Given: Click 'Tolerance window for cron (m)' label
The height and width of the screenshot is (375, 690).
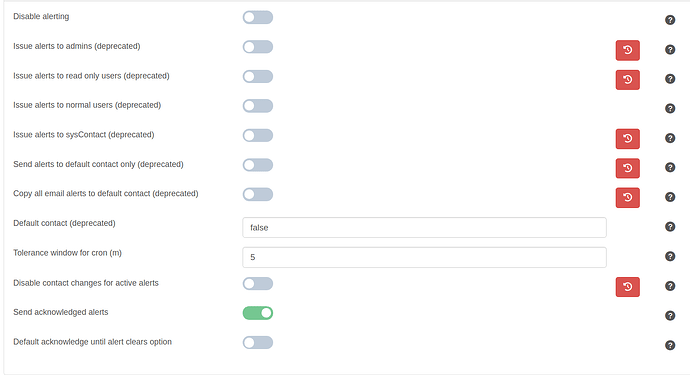Looking at the screenshot, I should [67, 253].
